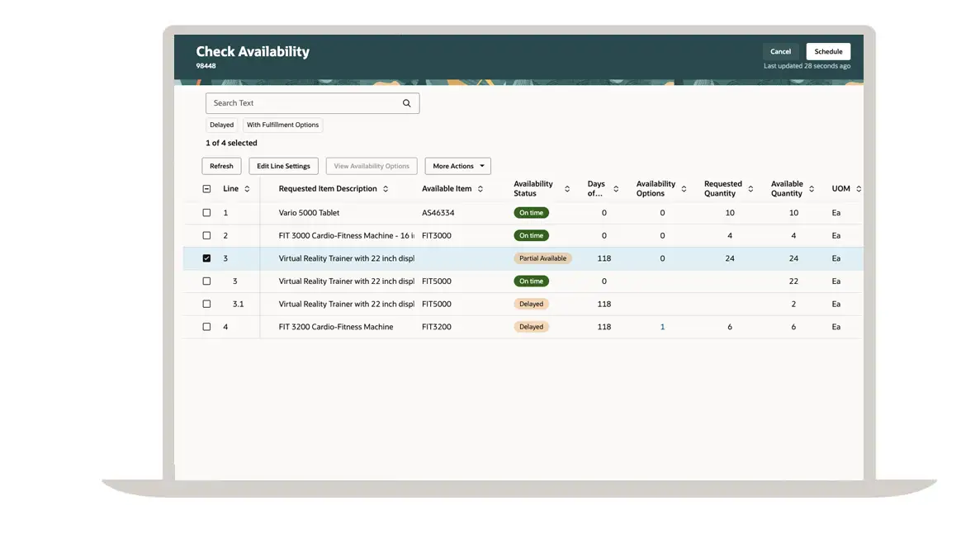The image size is (980, 553).
Task: Check the Vario 5000 Tablet row checkbox
Action: pos(206,213)
